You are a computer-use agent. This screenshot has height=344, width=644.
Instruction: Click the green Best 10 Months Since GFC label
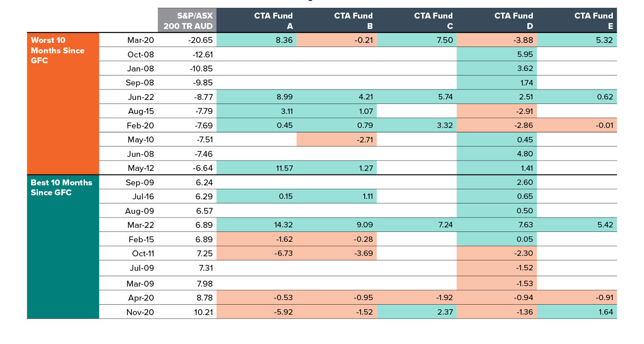coord(61,188)
